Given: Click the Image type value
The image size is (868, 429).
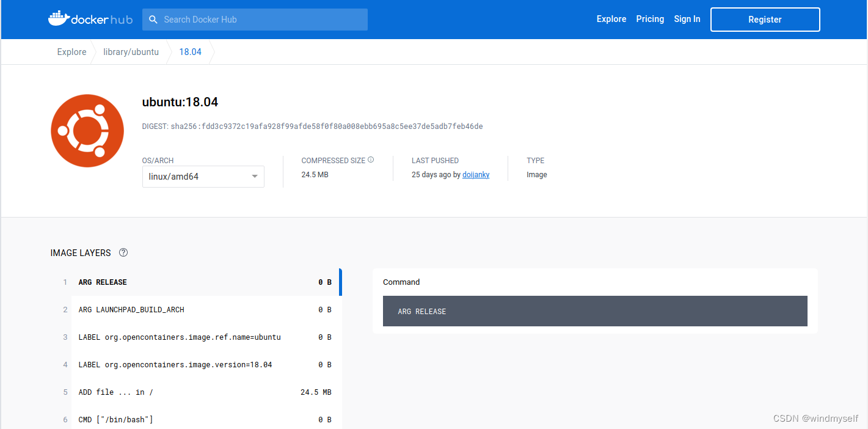Looking at the screenshot, I should coord(537,175).
